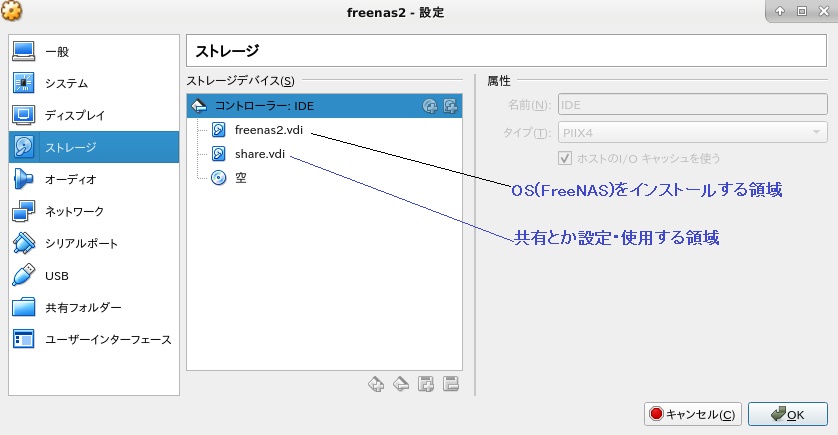Click the シリアルポート plug icon

click(x=24, y=243)
